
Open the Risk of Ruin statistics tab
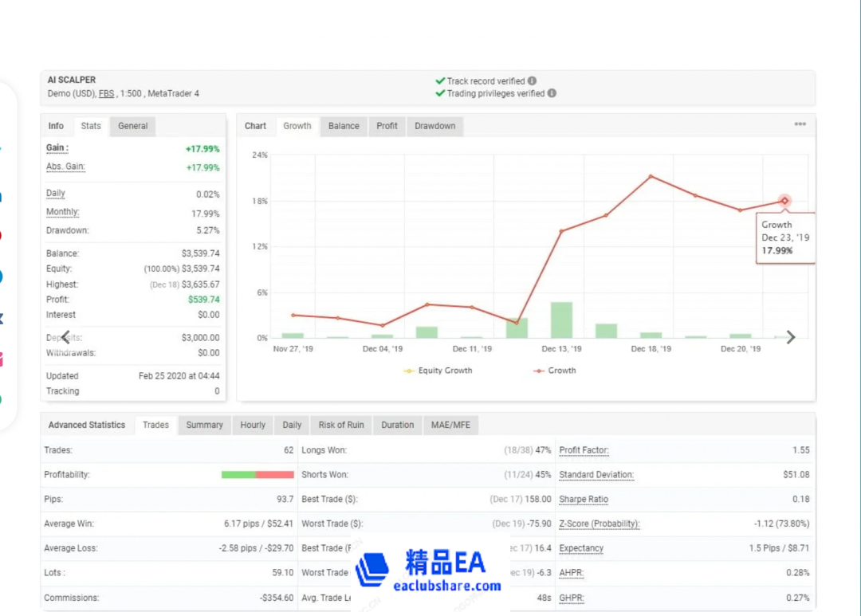point(340,425)
